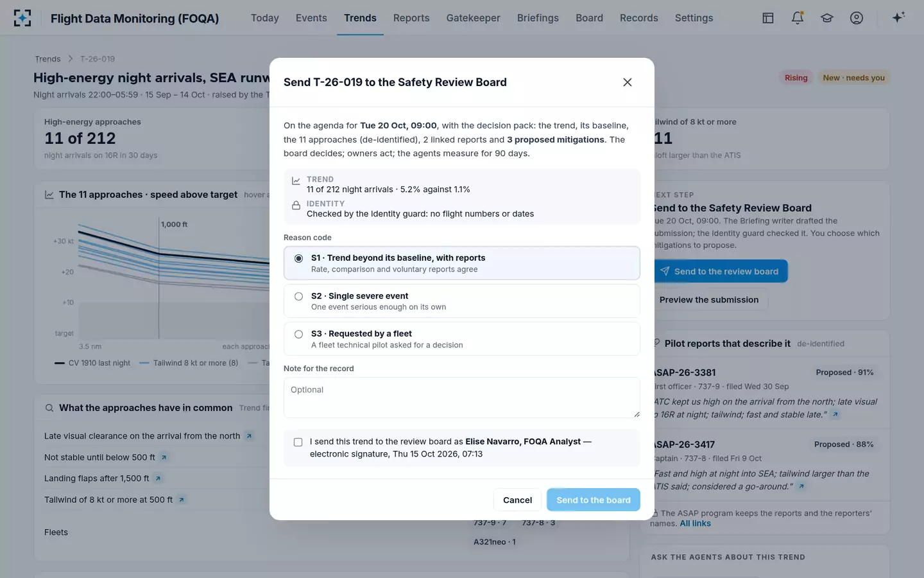Click the A321neo · 1 fleet entry

tap(495, 542)
